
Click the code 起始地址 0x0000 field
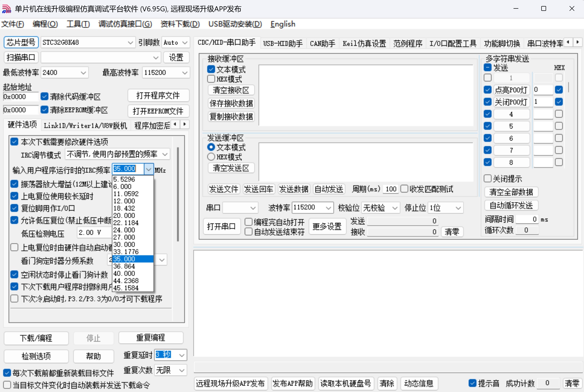pos(21,97)
